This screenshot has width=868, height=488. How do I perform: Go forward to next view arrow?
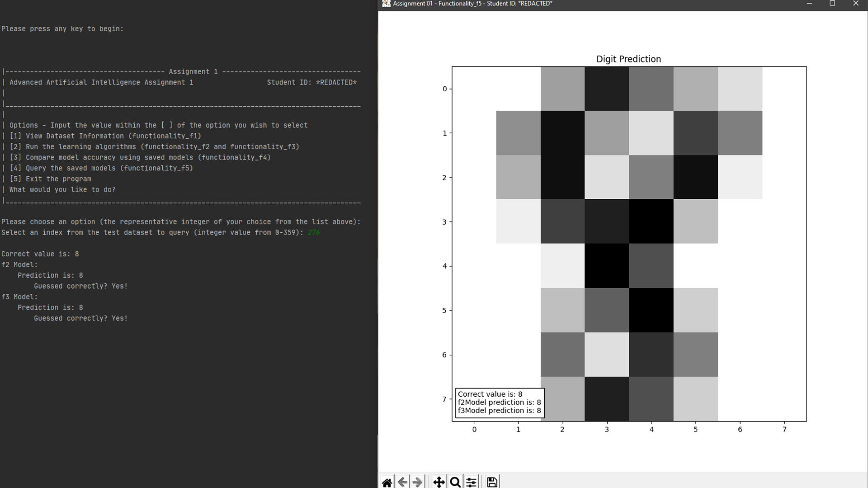click(418, 482)
